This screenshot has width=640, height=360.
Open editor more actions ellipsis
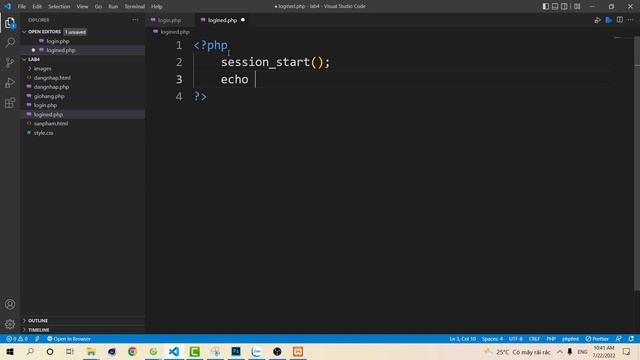pos(631,20)
